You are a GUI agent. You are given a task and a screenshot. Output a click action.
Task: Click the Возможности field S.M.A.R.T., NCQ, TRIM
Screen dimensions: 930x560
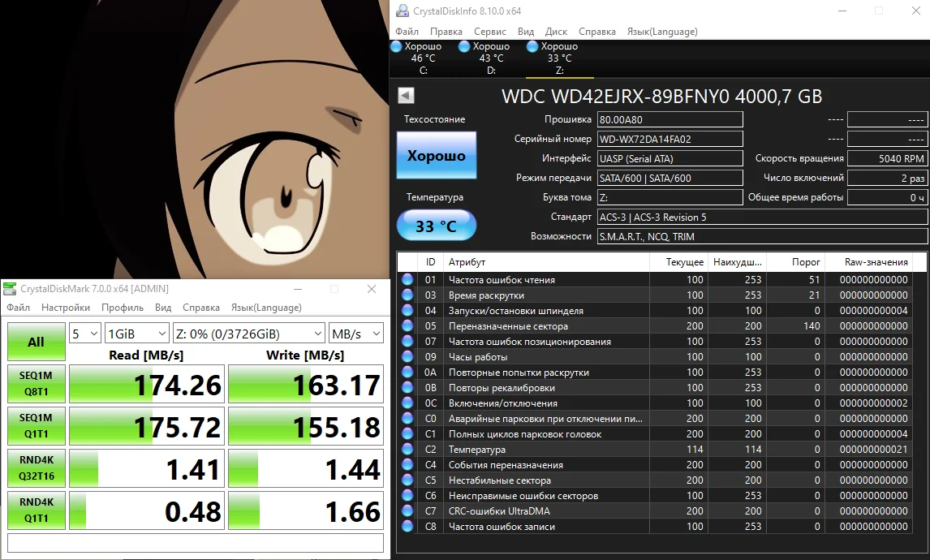point(762,236)
